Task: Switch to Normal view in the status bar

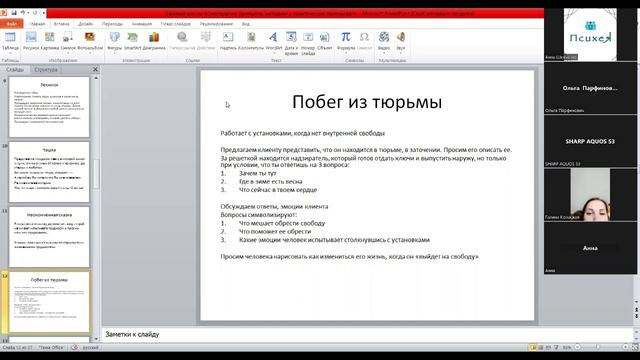Action: click(533, 347)
